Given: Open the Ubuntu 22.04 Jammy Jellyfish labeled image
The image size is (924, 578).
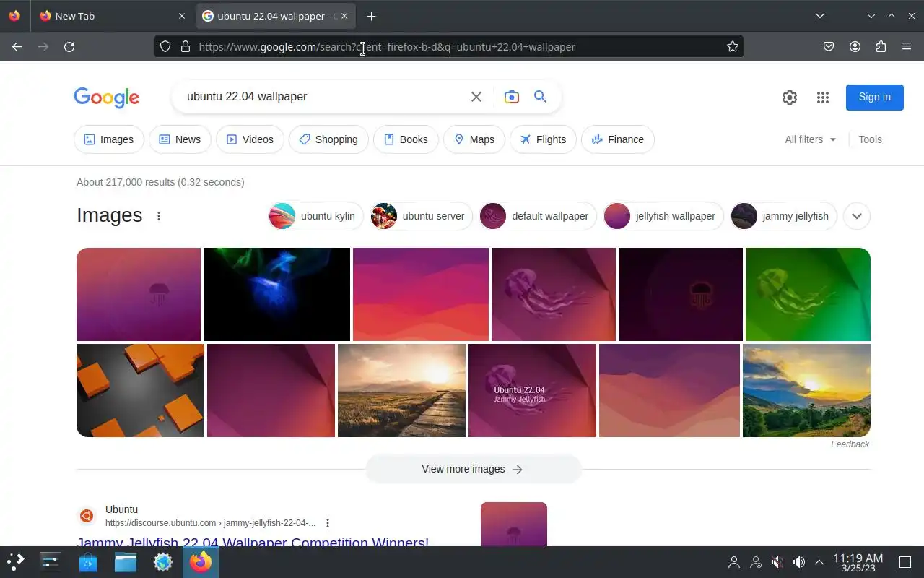Looking at the screenshot, I should tap(532, 390).
